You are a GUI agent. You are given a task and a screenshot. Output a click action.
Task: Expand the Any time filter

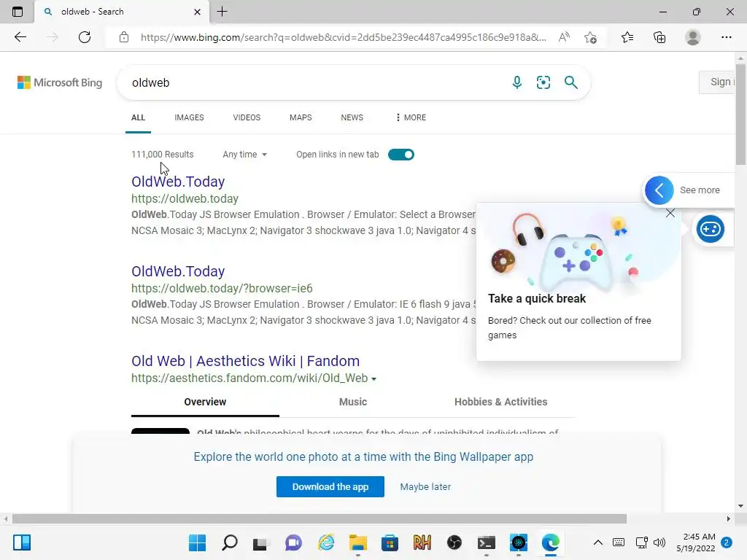tap(245, 155)
